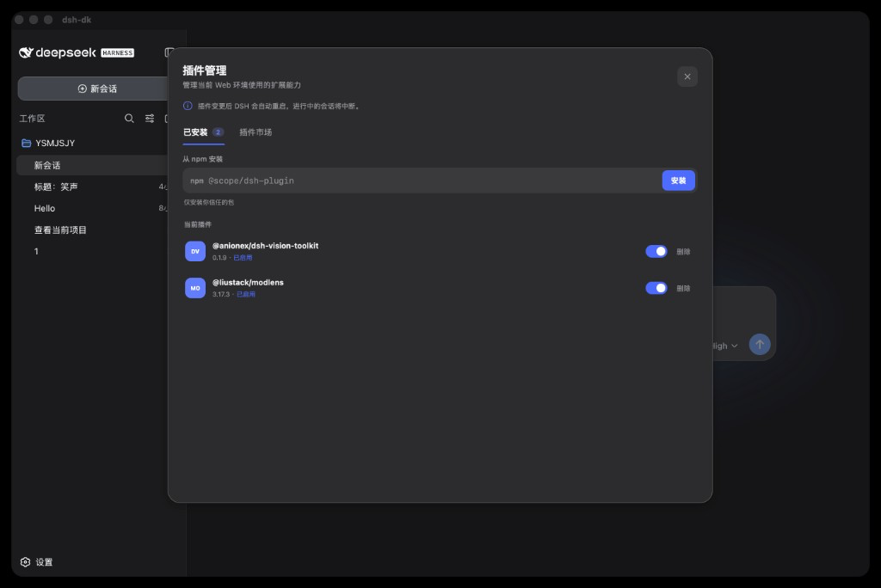Open search in workspace header
Image resolution: width=881 pixels, height=588 pixels.
click(x=129, y=119)
